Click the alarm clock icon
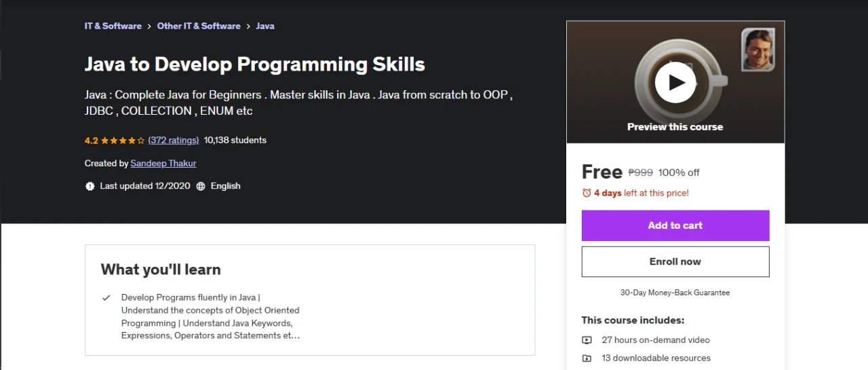This screenshot has height=370, width=868. pos(587,193)
